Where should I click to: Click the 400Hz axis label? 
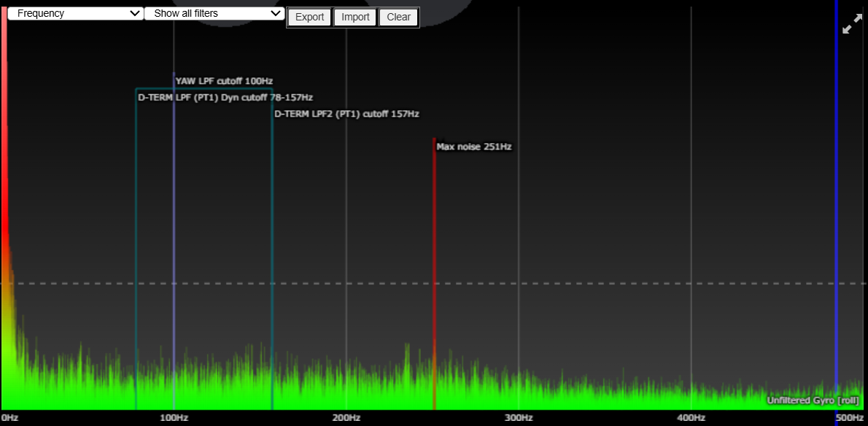[691, 418]
